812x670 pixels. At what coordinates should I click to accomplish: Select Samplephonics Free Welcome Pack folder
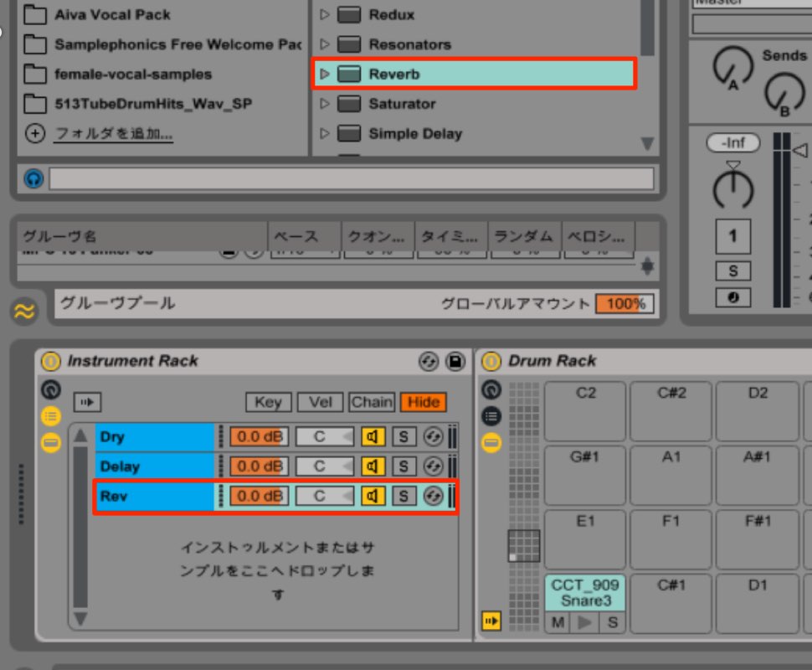pyautogui.click(x=162, y=44)
